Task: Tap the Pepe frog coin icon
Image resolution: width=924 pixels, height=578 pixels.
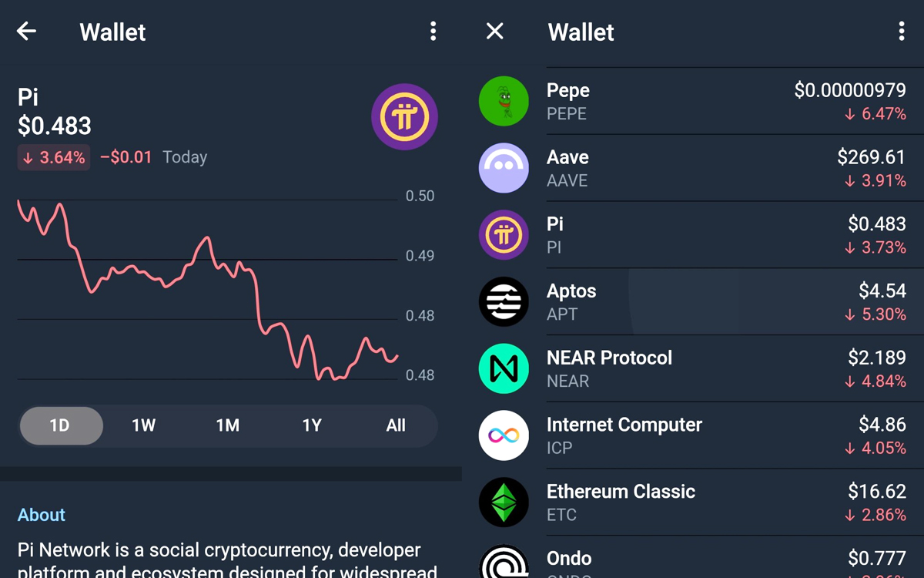Action: (x=504, y=101)
